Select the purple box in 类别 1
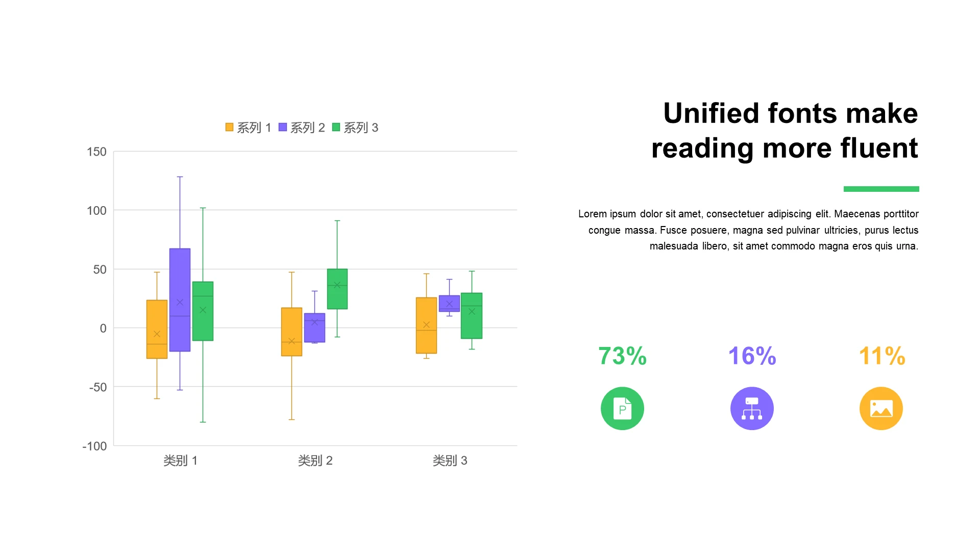Image resolution: width=980 pixels, height=551 pixels. pyautogui.click(x=180, y=286)
